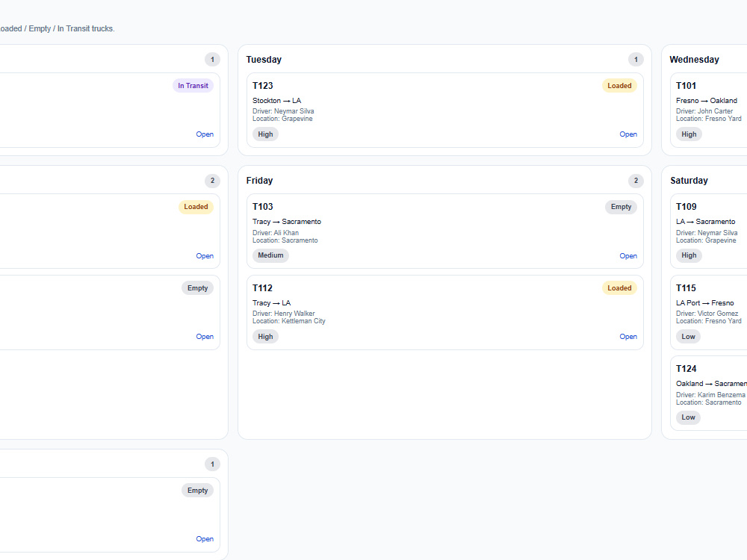
Task: Click the Oakland → Sacramento route on T124
Action: coord(711,383)
